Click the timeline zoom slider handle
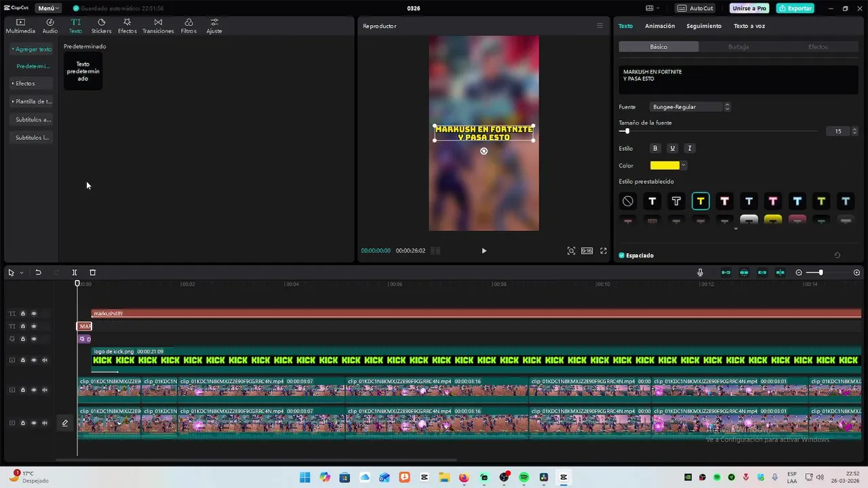868x488 pixels. (821, 272)
